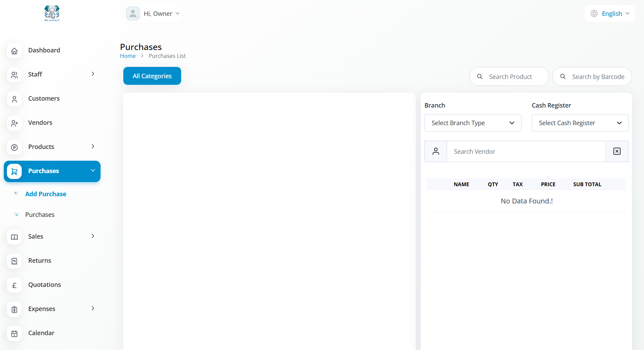Click the Quotations pound-sign icon

tap(14, 285)
